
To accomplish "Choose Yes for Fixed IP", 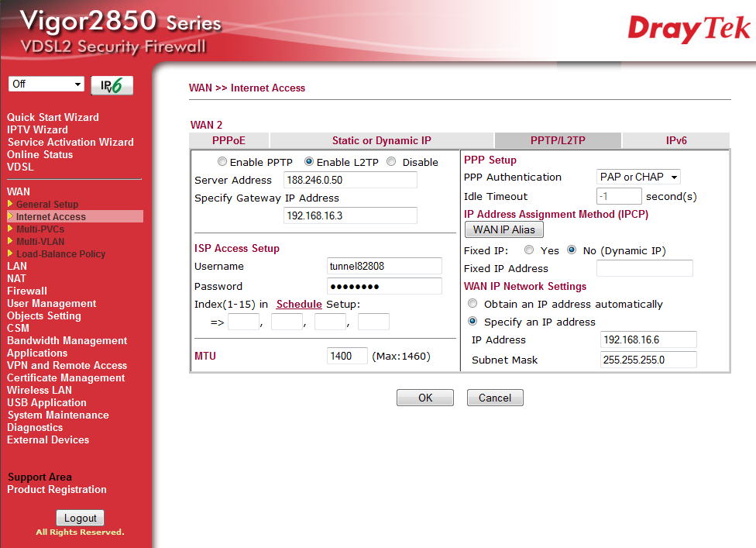I will [529, 250].
